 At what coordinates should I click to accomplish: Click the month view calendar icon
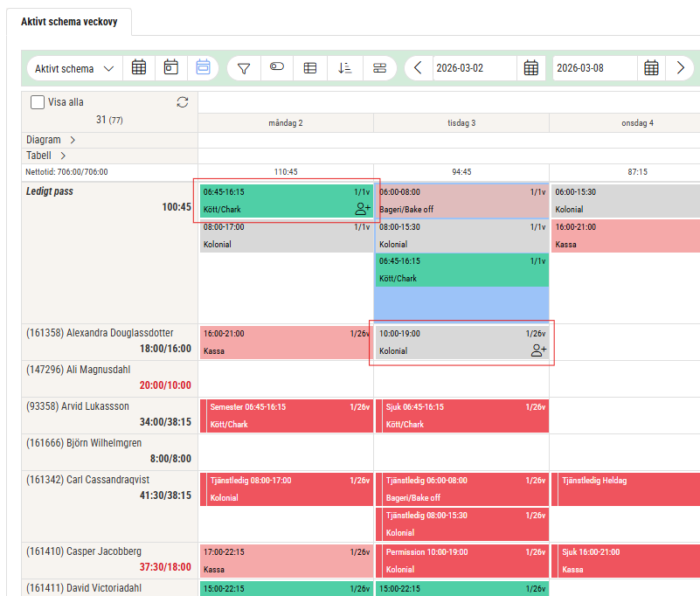139,68
